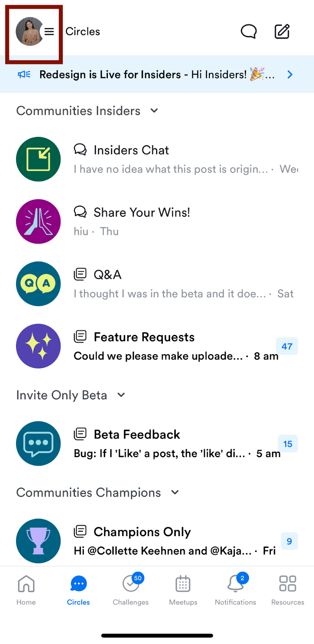Collapse the Invite Only Beta section

(x=121, y=395)
